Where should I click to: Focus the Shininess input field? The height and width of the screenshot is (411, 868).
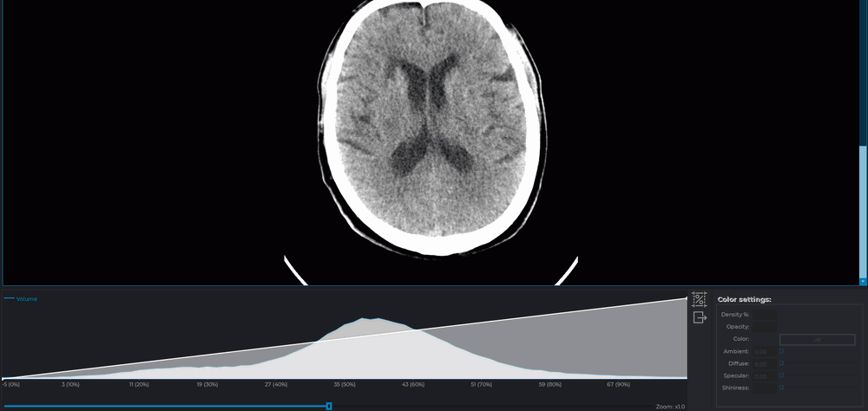click(x=763, y=388)
